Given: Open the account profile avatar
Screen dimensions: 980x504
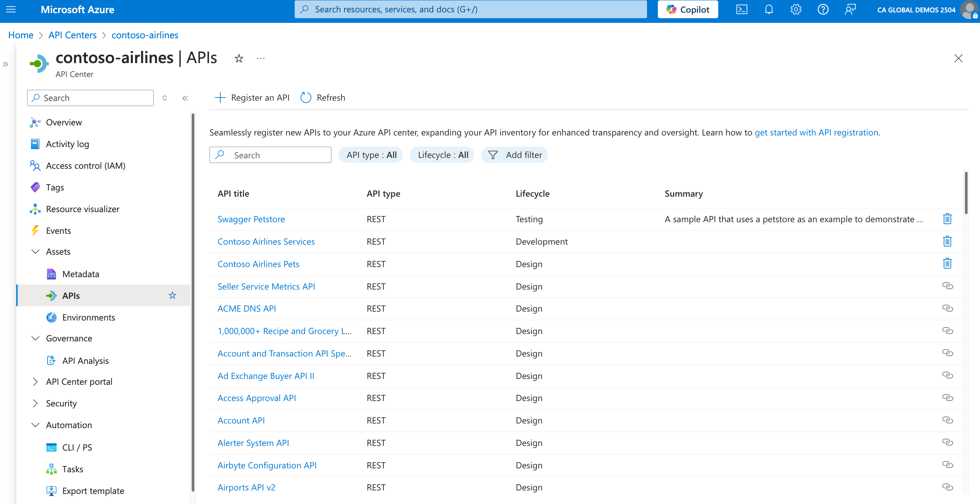Looking at the screenshot, I should (969, 10).
